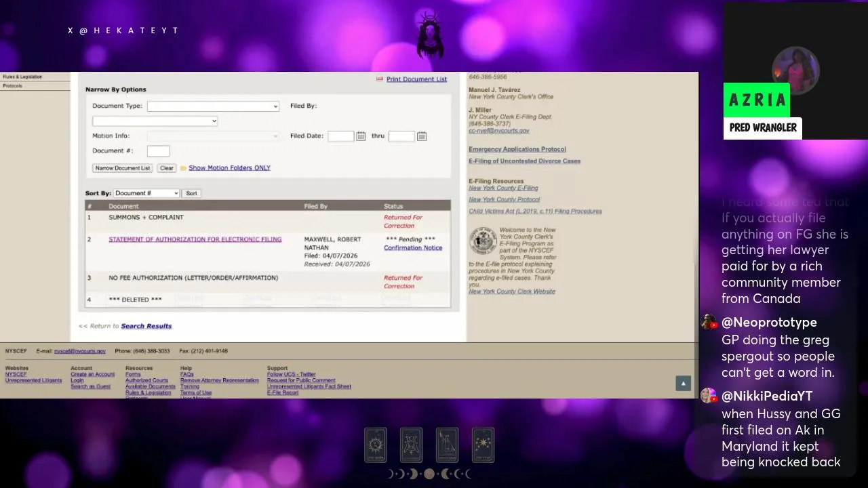Click Return to Search Results link
Screen dimensions: 868x488
(146, 326)
